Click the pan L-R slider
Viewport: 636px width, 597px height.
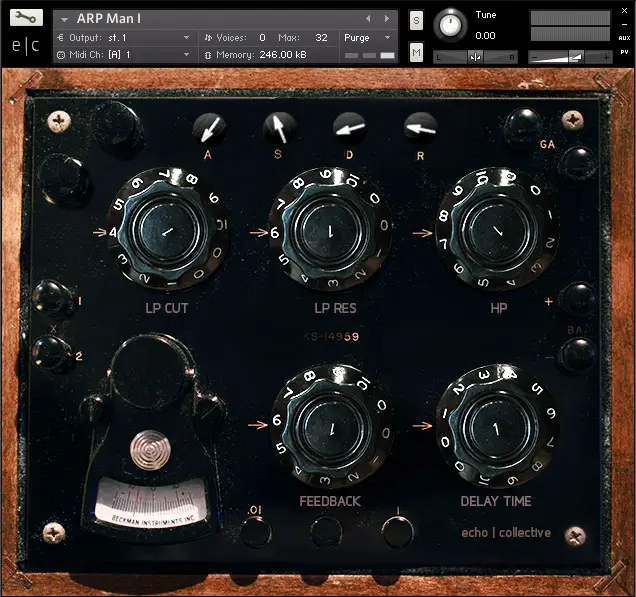(475, 57)
